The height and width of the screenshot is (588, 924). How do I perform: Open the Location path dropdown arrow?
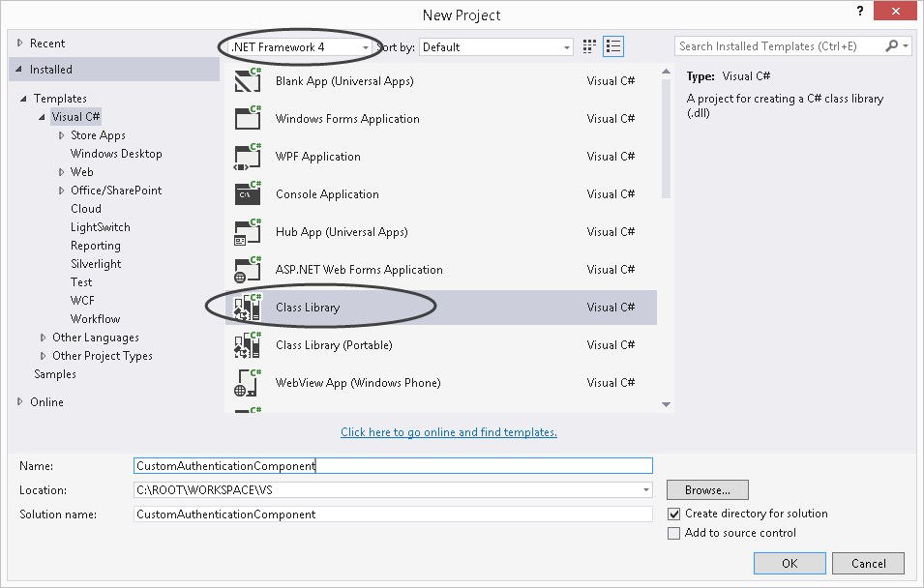646,490
